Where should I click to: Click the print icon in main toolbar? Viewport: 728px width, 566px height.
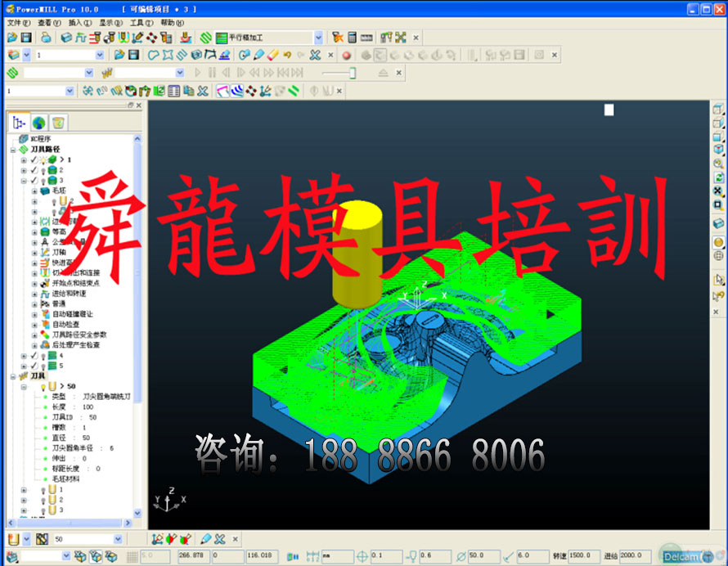[x=47, y=38]
